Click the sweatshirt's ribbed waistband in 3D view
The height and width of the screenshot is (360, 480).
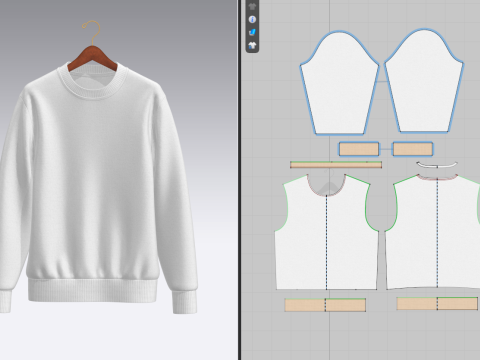click(x=92, y=291)
